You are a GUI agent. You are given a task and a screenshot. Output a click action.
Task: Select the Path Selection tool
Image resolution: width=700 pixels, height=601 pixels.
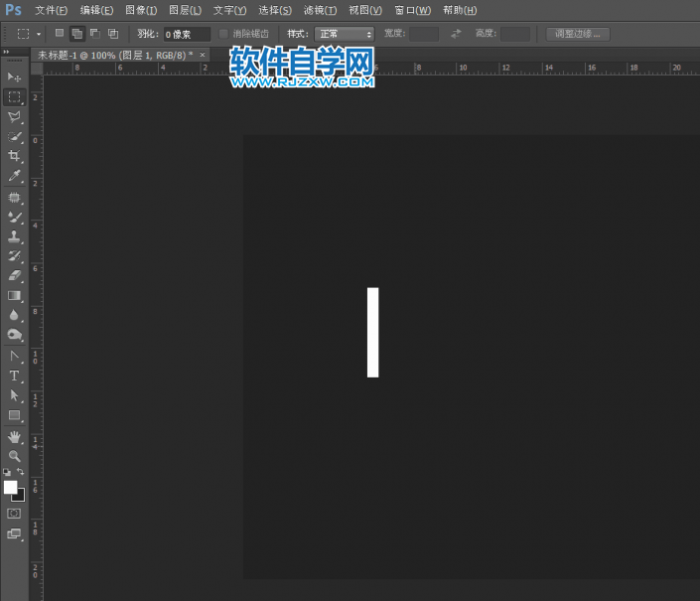pos(14,395)
